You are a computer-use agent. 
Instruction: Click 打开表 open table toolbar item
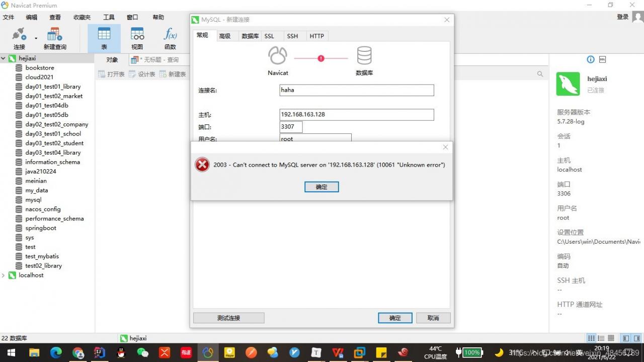[x=111, y=74]
